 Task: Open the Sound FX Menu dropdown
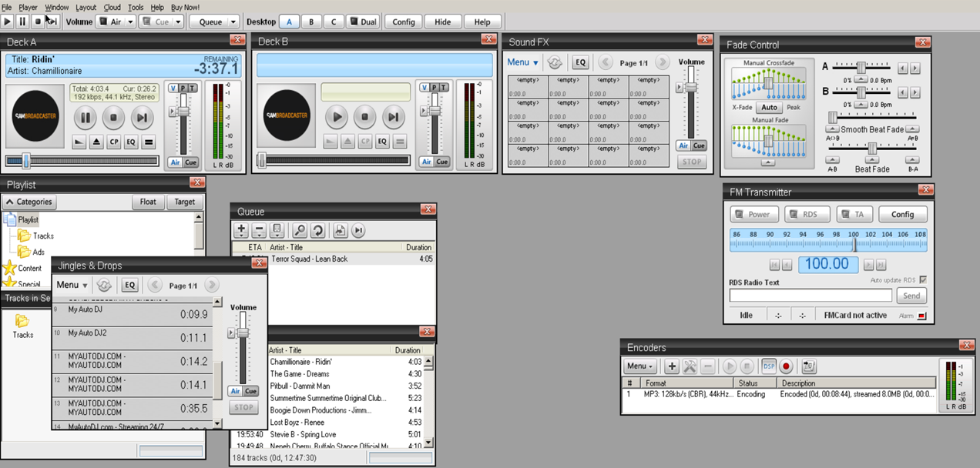tap(522, 62)
